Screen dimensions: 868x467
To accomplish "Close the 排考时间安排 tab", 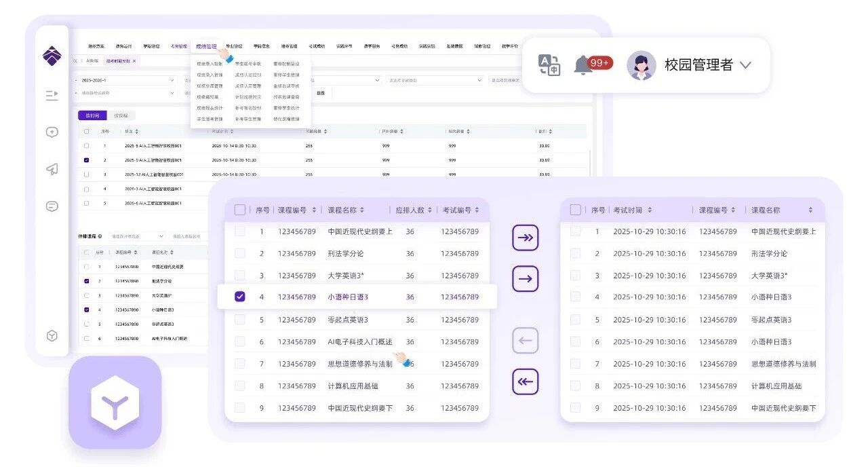I will point(134,61).
